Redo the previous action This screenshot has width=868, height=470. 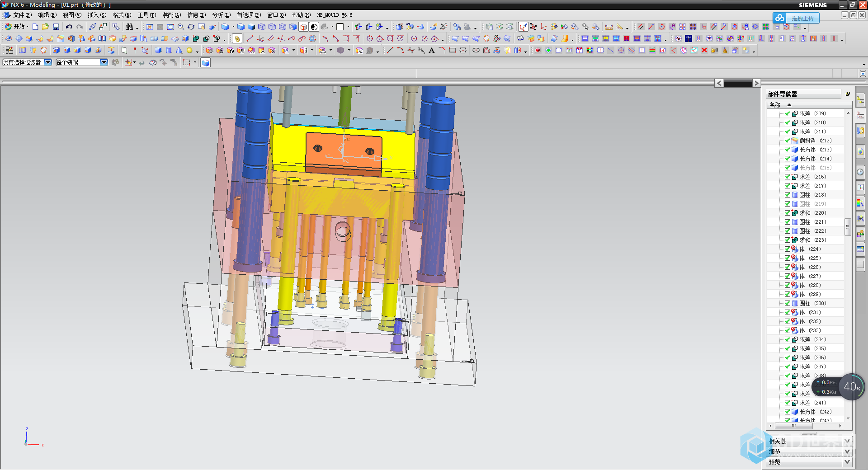[80, 27]
